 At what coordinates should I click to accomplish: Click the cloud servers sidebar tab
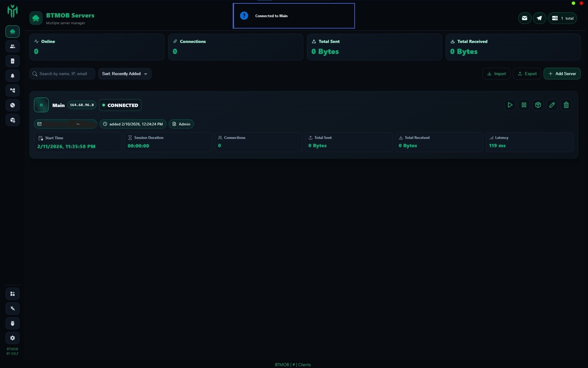coord(13,32)
